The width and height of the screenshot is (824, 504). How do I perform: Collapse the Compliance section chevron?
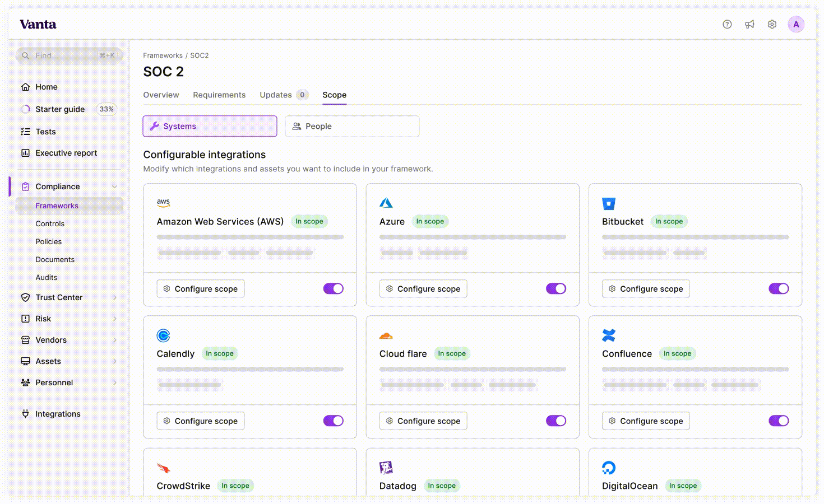click(x=114, y=186)
